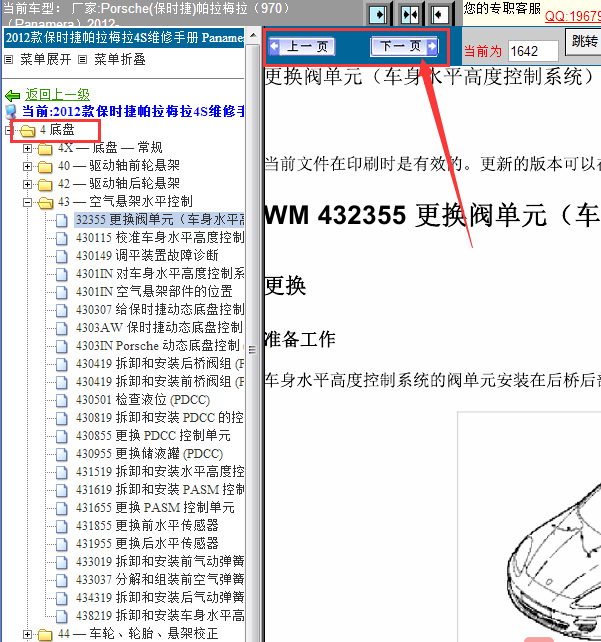Open 4301IN 空气悬架部件的位置 document

(154, 292)
